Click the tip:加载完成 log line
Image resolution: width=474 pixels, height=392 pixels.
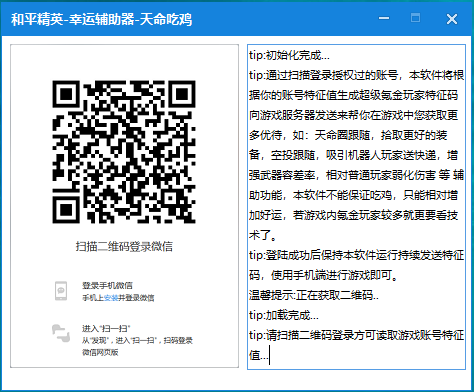tap(284, 315)
